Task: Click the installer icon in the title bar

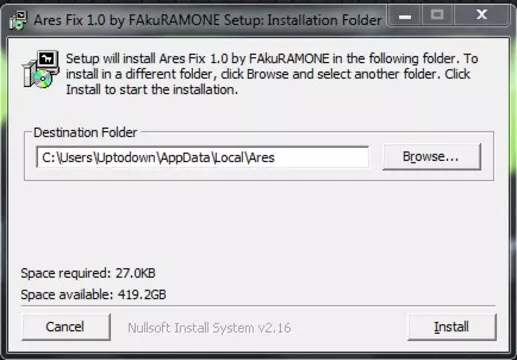Action: [18, 20]
